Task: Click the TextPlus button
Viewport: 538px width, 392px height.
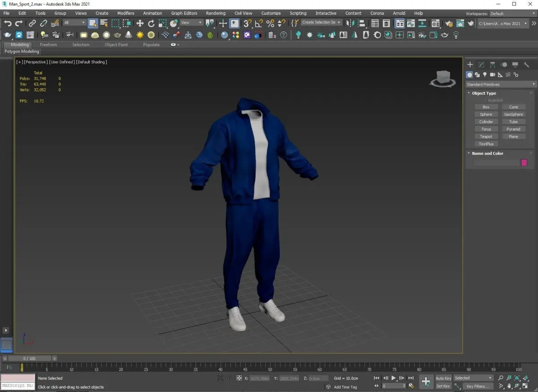Action: point(486,144)
